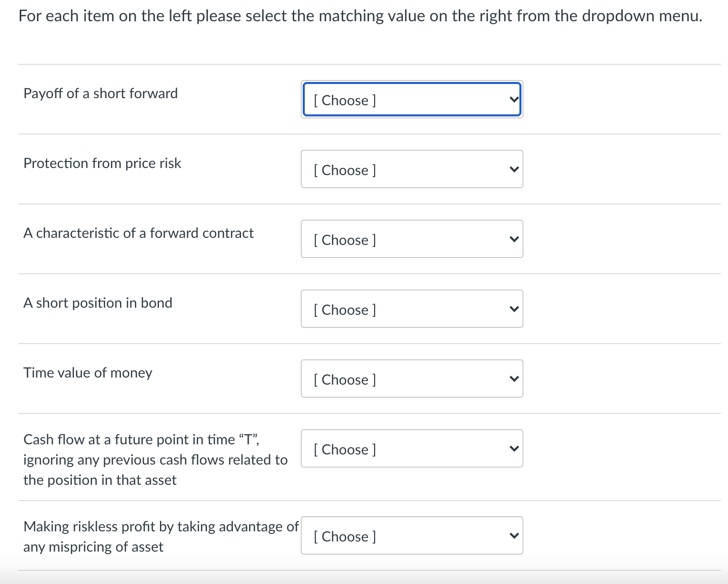The height and width of the screenshot is (584, 728).
Task: Click the chevron on the bond position dropdown
Action: point(513,309)
